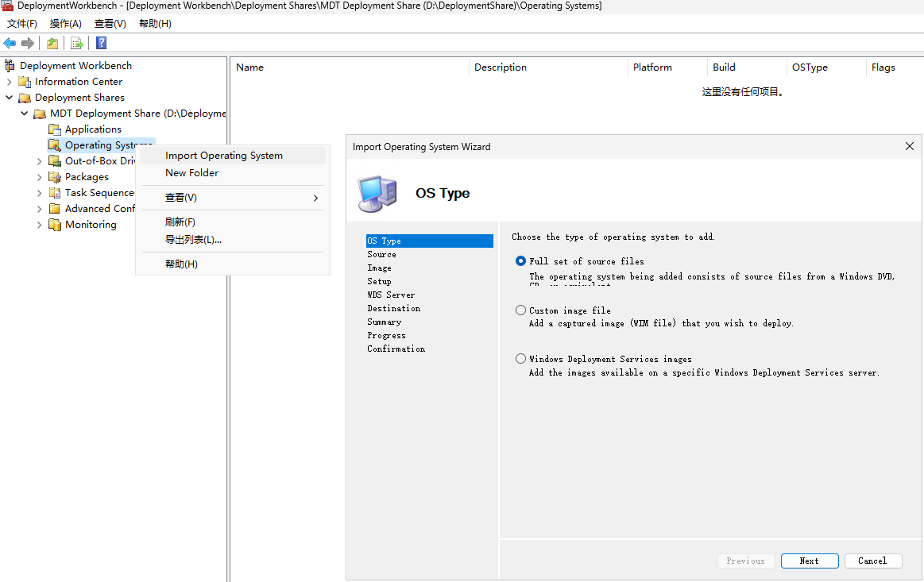Open the 帮助(H) menu
924x582 pixels.
point(154,23)
